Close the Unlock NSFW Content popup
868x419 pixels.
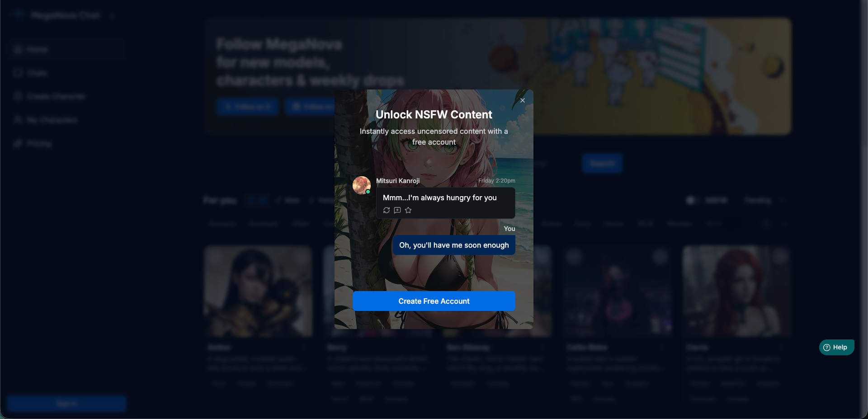click(x=522, y=100)
